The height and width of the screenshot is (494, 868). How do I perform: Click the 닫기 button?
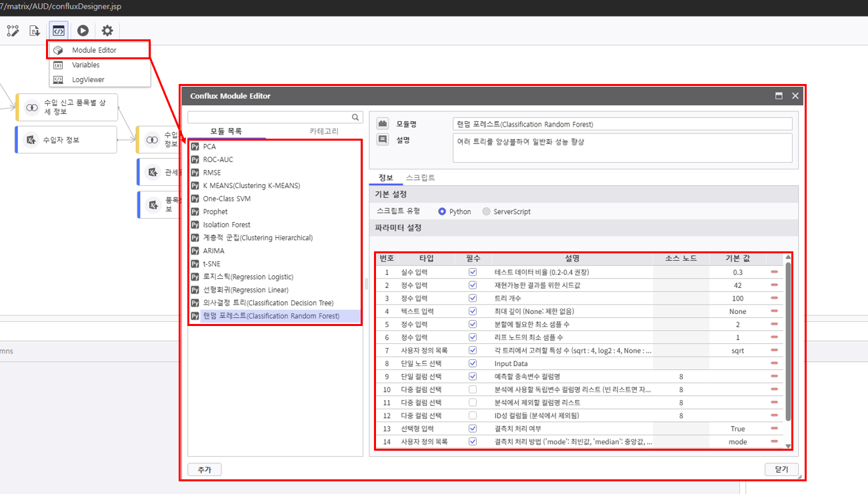781,469
